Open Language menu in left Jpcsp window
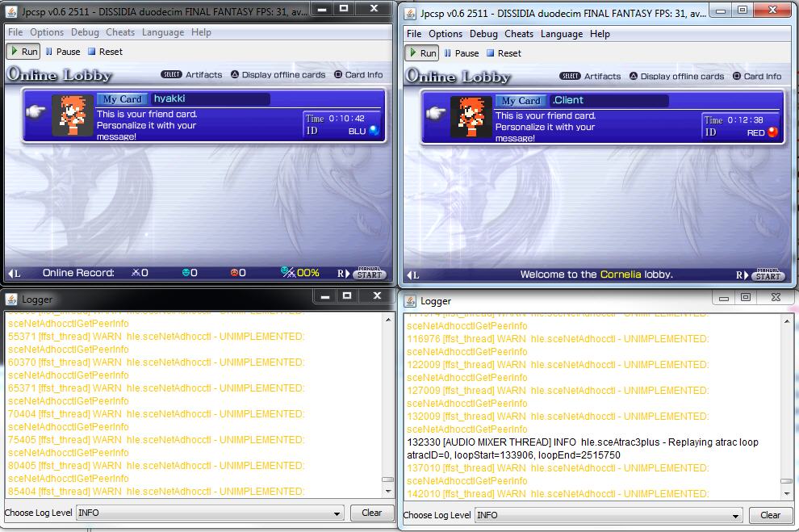The width and height of the screenshot is (799, 532). click(163, 32)
